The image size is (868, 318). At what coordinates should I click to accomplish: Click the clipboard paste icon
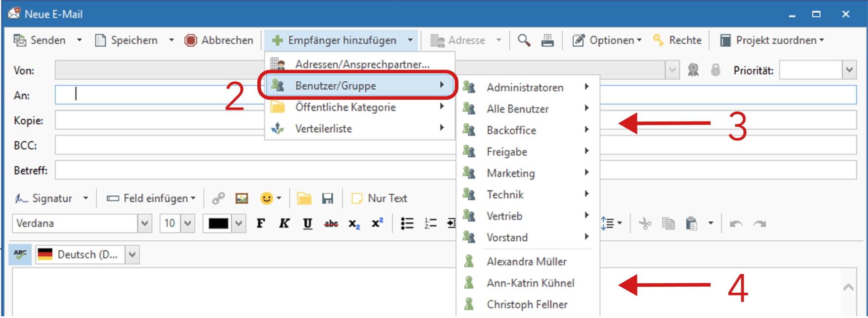coord(691,223)
